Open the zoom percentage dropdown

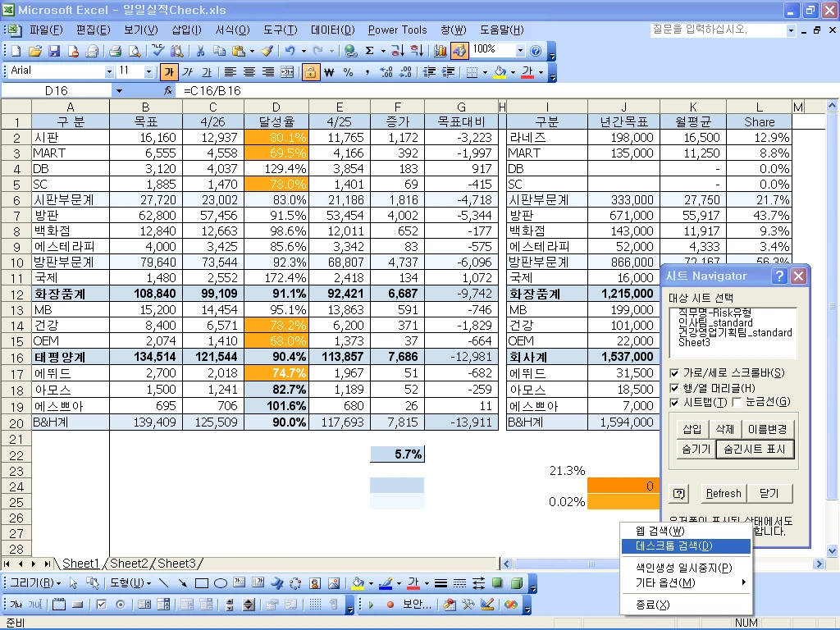(520, 51)
